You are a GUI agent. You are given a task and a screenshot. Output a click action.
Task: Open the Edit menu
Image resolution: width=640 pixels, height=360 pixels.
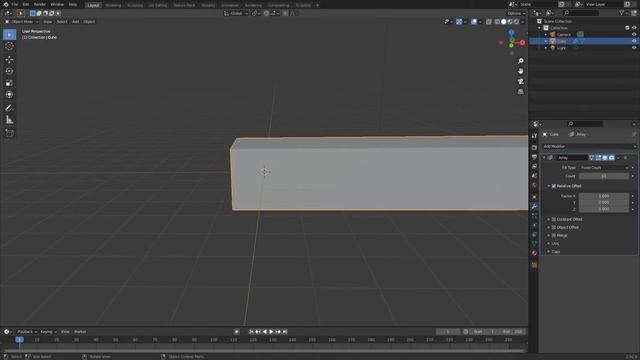(x=26, y=4)
